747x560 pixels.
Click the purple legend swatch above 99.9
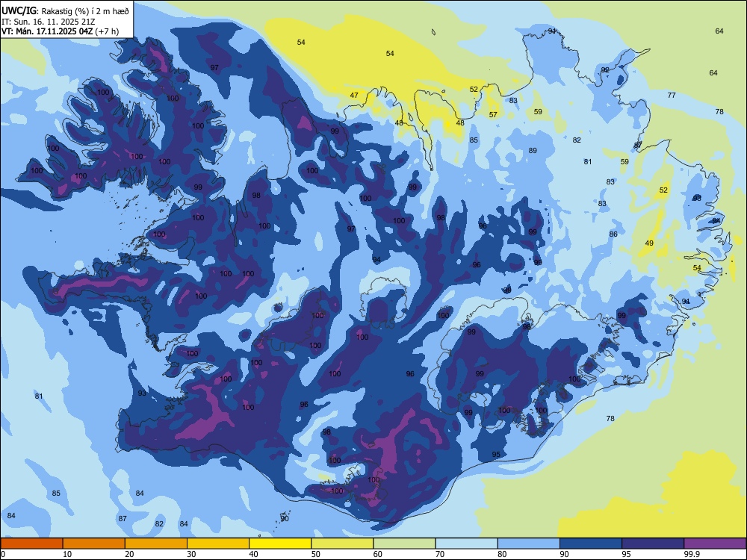click(x=715, y=544)
